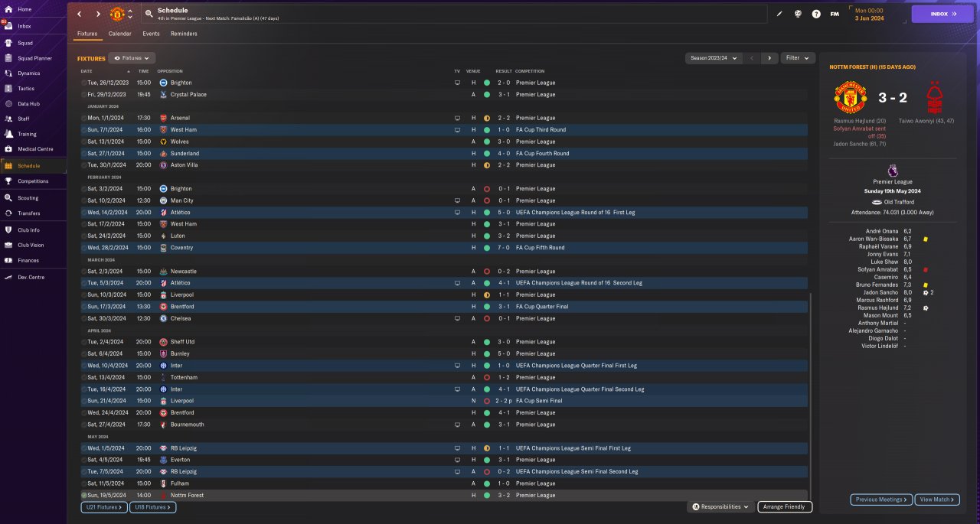Switch to the Reminders tab
The width and height of the screenshot is (980, 524).
pos(184,34)
